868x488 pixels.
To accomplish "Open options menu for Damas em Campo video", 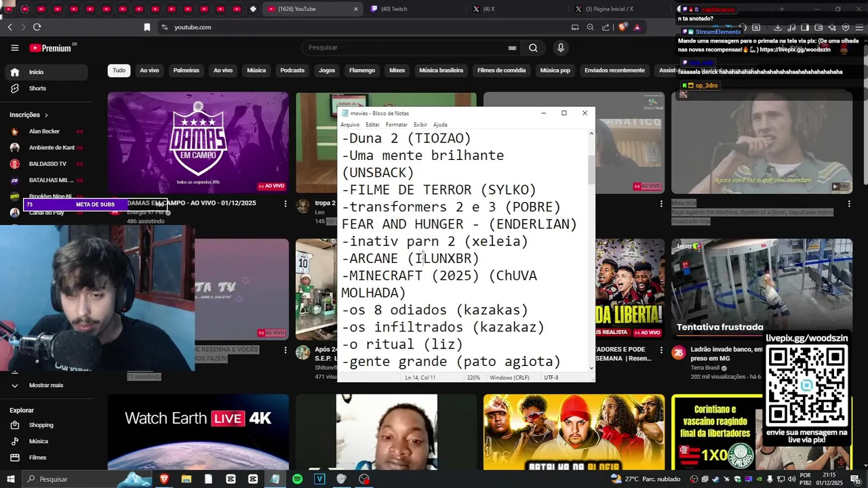I will (285, 203).
